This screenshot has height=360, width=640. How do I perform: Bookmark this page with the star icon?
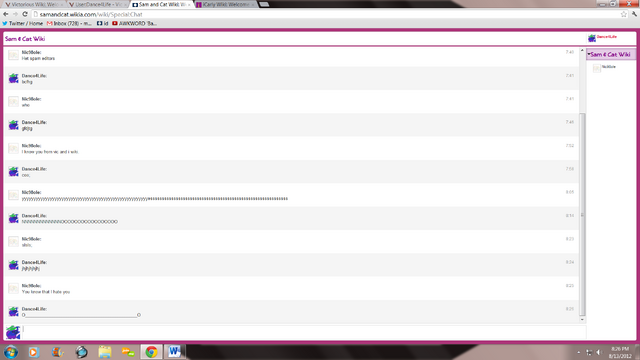point(624,14)
